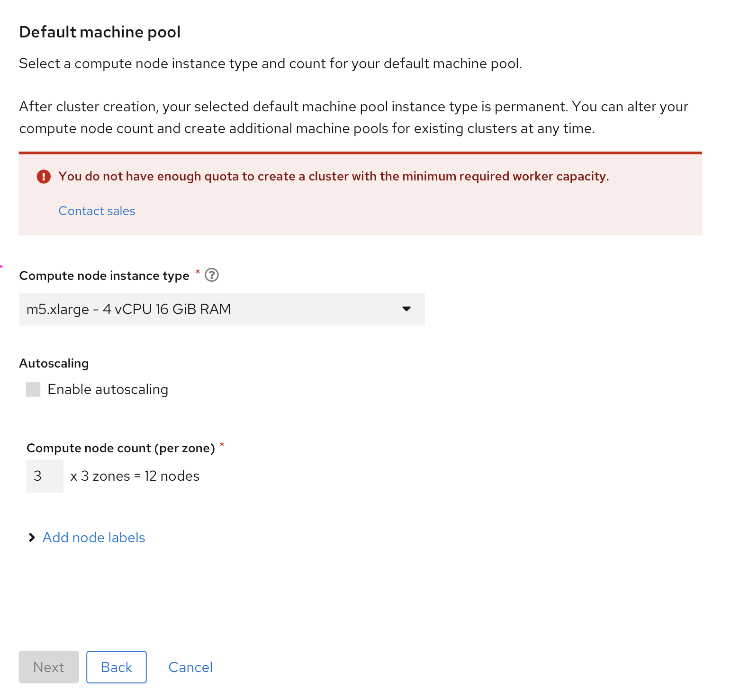
Task: Click the "Enable autoscaling" label text
Action: [108, 390]
